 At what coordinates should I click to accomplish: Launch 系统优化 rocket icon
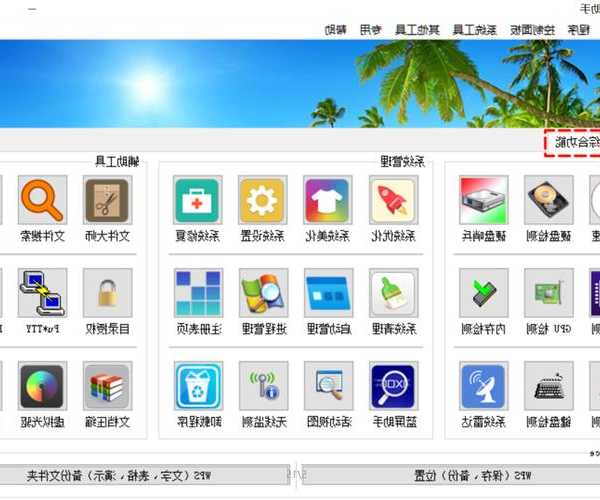pyautogui.click(x=393, y=201)
